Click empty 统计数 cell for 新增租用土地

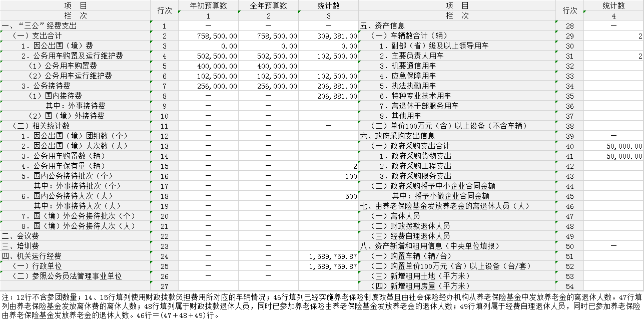pos(613,276)
